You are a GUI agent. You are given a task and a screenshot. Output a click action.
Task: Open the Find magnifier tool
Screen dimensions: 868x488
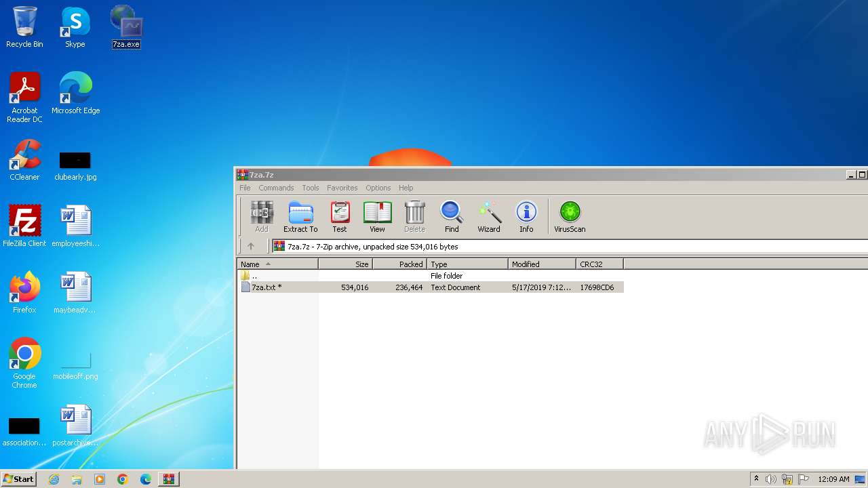pyautogui.click(x=452, y=217)
